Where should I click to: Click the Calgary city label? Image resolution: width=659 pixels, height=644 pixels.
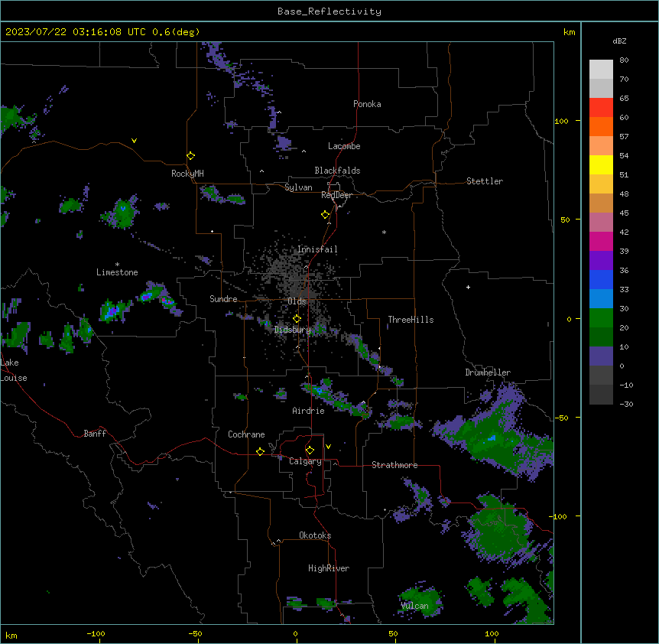tap(306, 461)
